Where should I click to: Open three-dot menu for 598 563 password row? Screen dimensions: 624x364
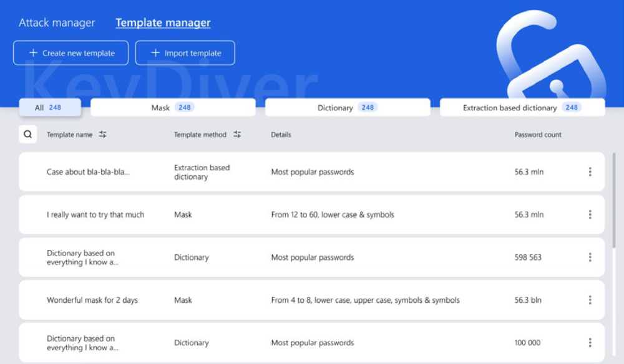[x=590, y=257]
